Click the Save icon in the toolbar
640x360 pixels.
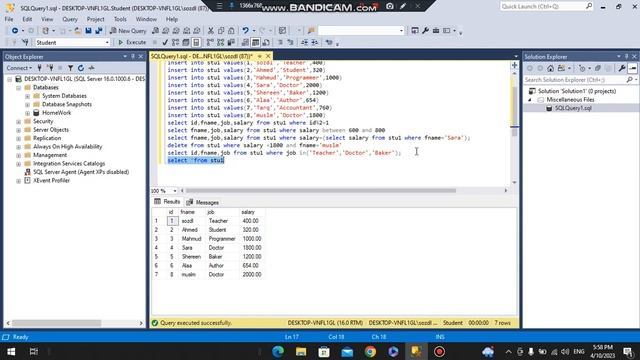pos(88,31)
